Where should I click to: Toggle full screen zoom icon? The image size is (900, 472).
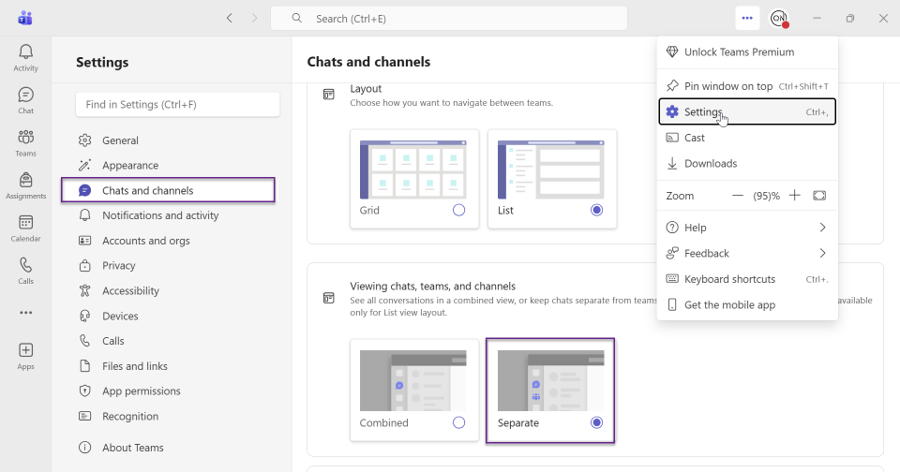819,196
